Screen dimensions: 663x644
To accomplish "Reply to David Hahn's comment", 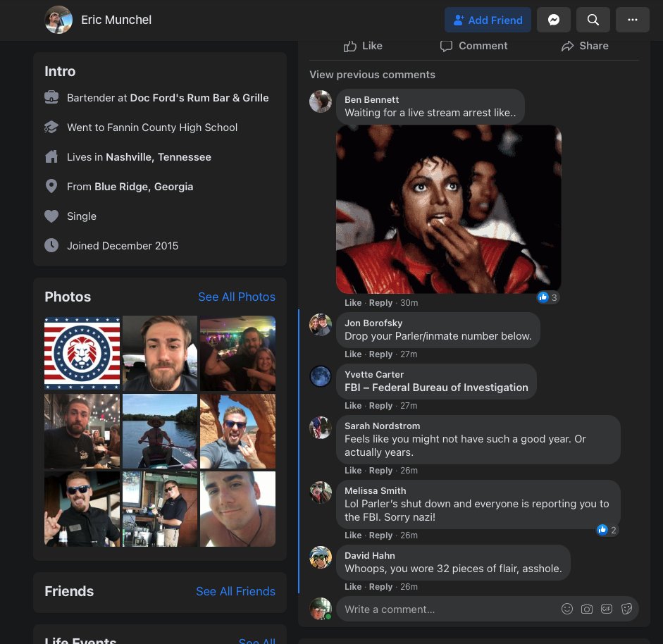I will 380,587.
